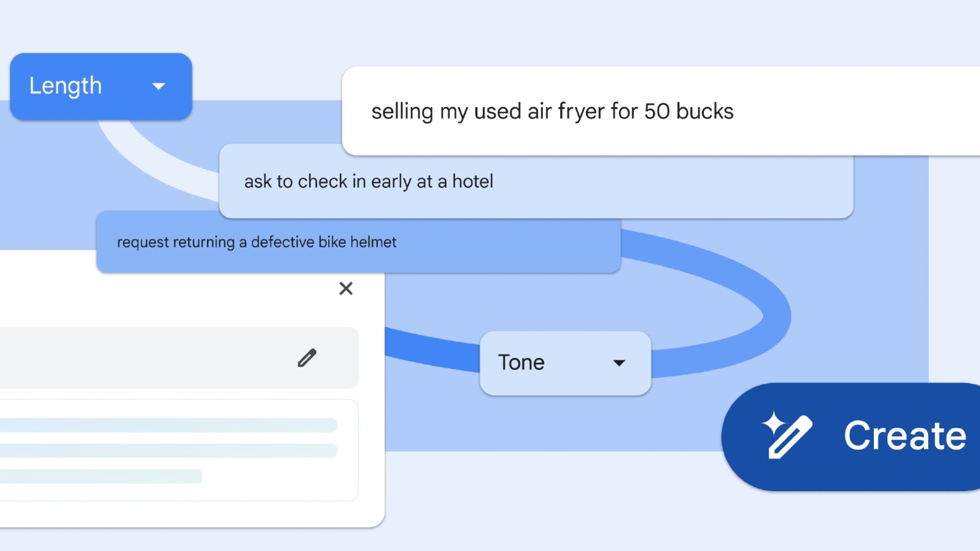980x551 pixels.
Task: Open the Length dropdown
Action: pyautogui.click(x=101, y=86)
